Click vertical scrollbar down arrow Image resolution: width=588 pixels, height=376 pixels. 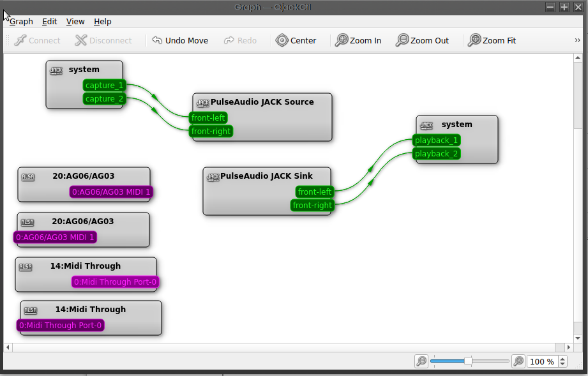[578, 338]
